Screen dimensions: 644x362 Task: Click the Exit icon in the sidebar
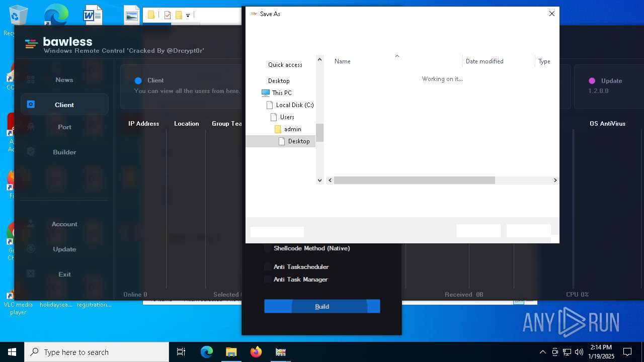click(31, 274)
